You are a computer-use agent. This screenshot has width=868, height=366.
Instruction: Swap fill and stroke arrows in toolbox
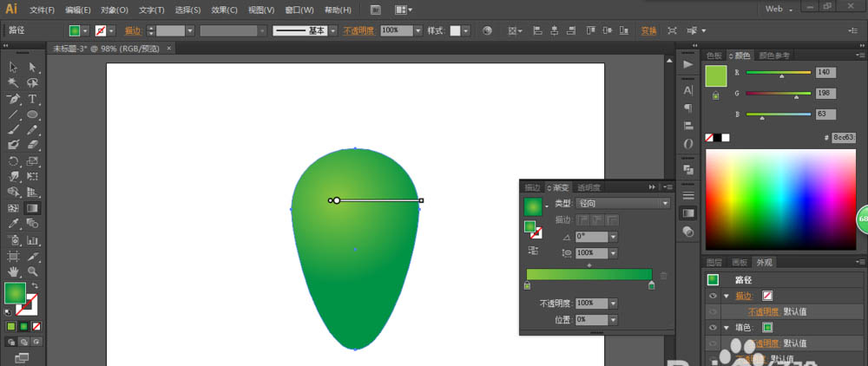click(36, 286)
